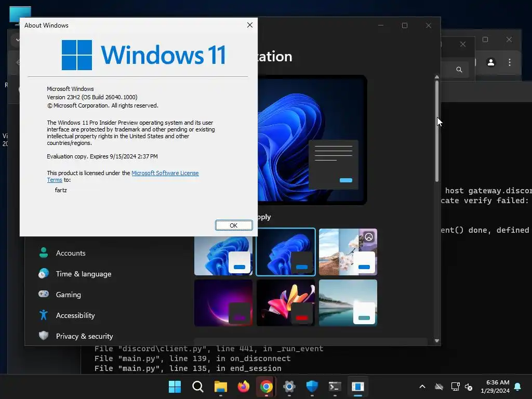
Task: Minimize the Settings window
Action: pos(381,25)
